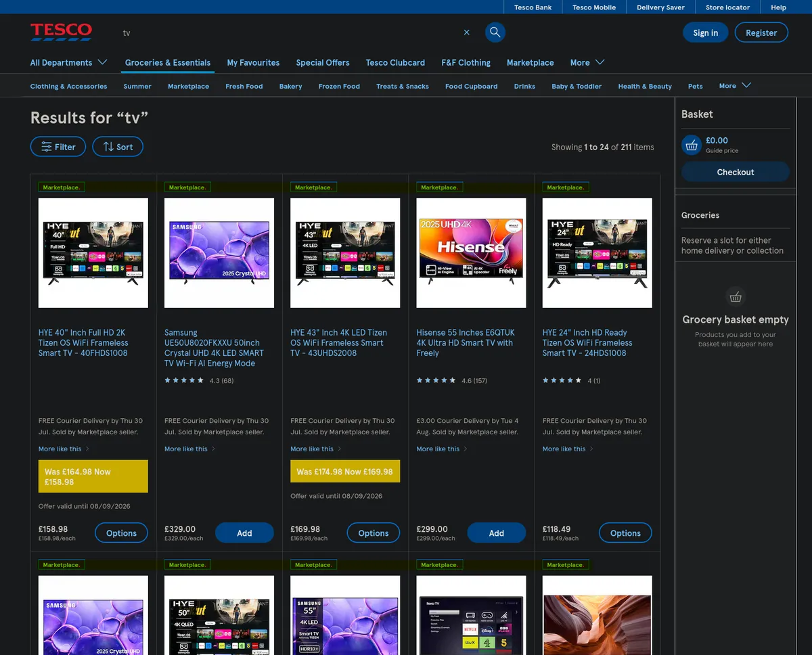The width and height of the screenshot is (812, 655).
Task: Click More like this under the Samsung 50inch TV
Action: point(189,449)
